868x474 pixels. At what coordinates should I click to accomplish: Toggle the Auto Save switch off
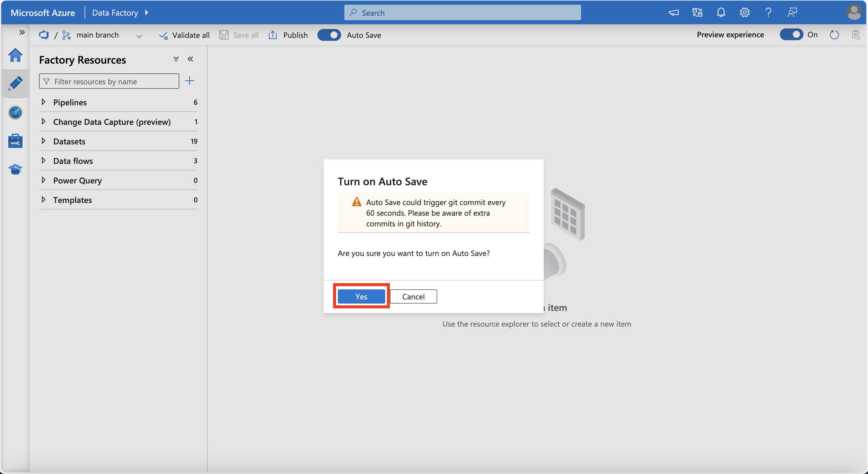328,34
